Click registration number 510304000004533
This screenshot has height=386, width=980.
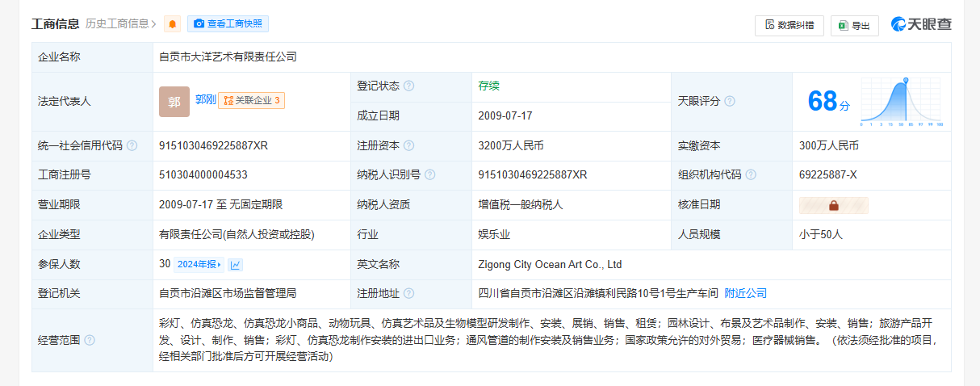(203, 175)
